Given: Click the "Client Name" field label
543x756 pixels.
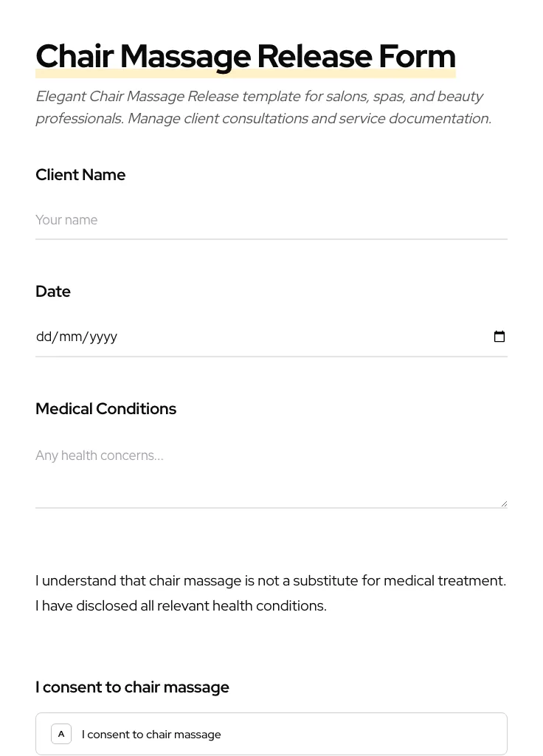Looking at the screenshot, I should (80, 175).
